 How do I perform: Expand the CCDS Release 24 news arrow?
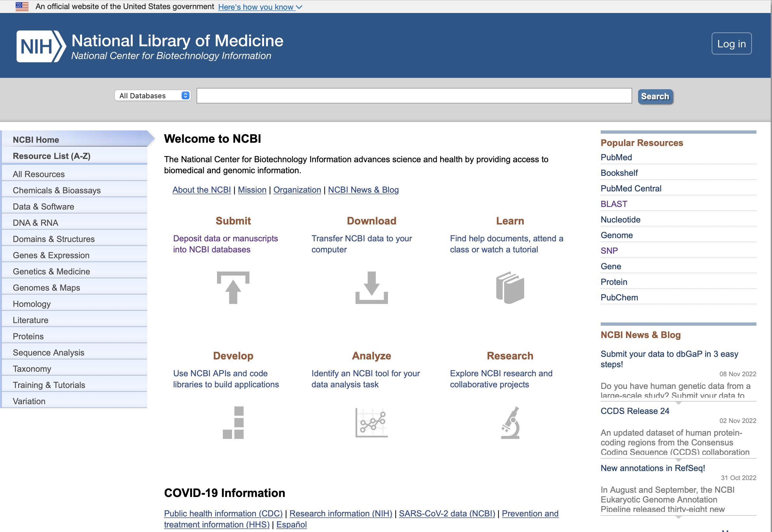tap(678, 460)
